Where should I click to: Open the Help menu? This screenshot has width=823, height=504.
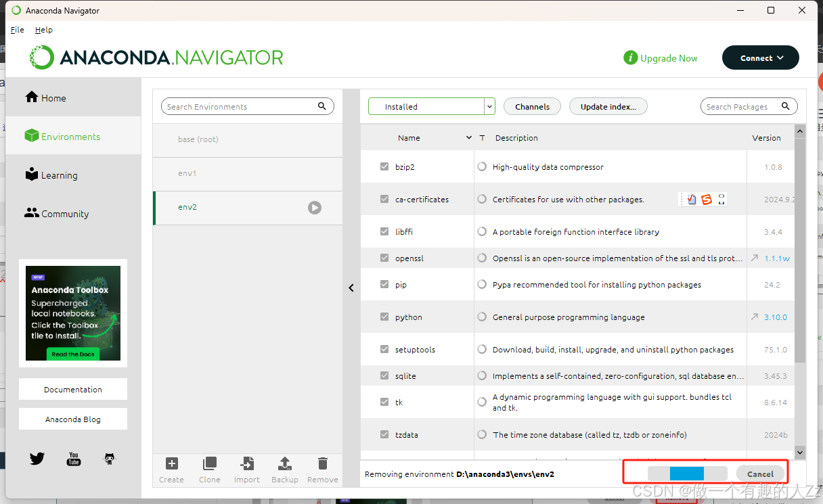click(x=44, y=30)
